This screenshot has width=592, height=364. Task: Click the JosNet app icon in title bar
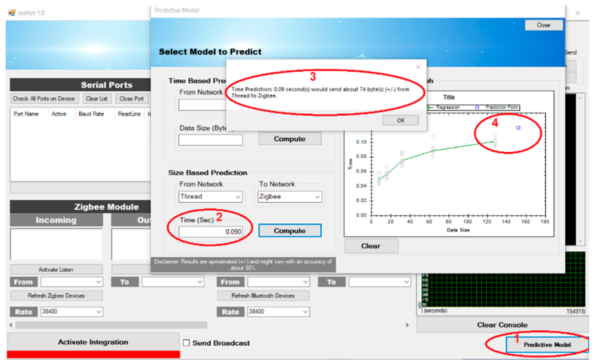click(x=11, y=12)
